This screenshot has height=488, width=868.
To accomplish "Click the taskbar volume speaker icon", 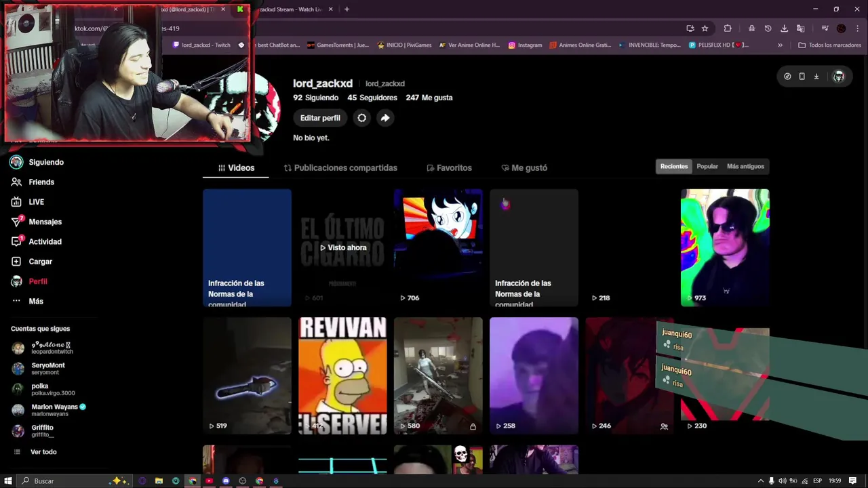I will tap(782, 481).
